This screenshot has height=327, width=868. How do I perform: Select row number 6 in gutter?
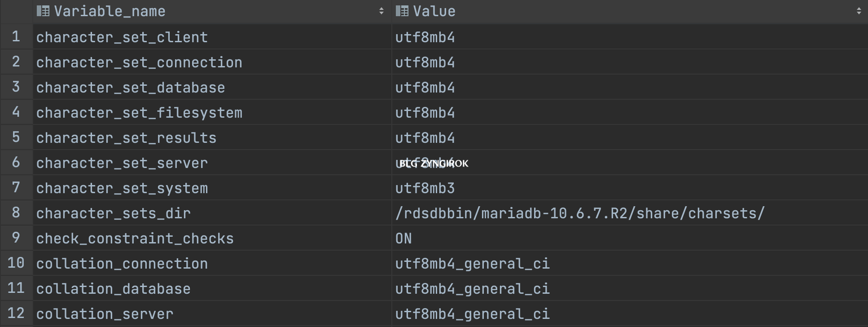16,162
